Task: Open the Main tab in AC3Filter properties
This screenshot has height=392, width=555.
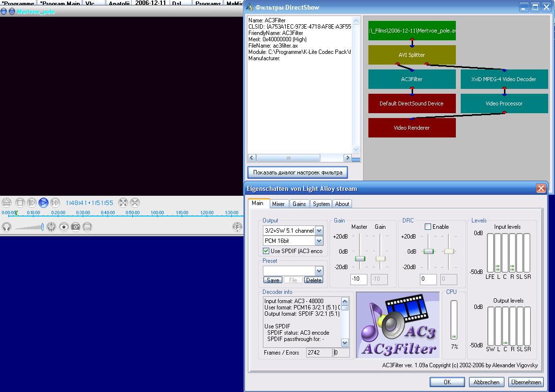Action: (258, 203)
